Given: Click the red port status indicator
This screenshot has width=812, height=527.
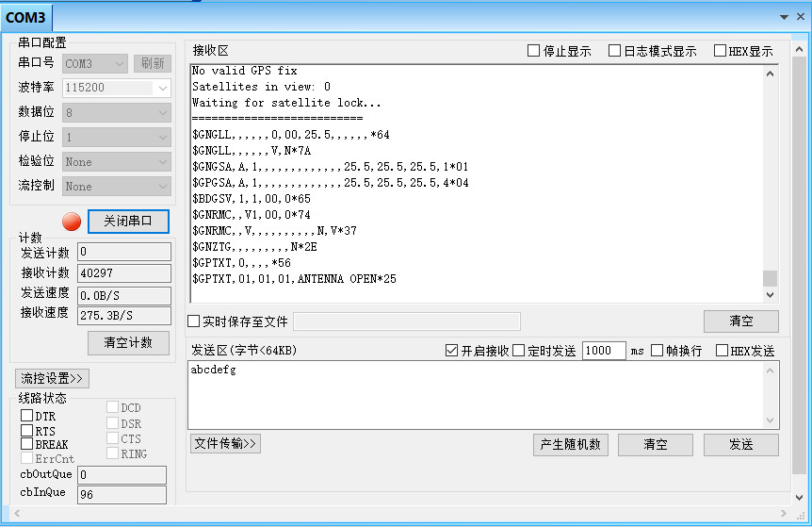Looking at the screenshot, I should (72, 222).
